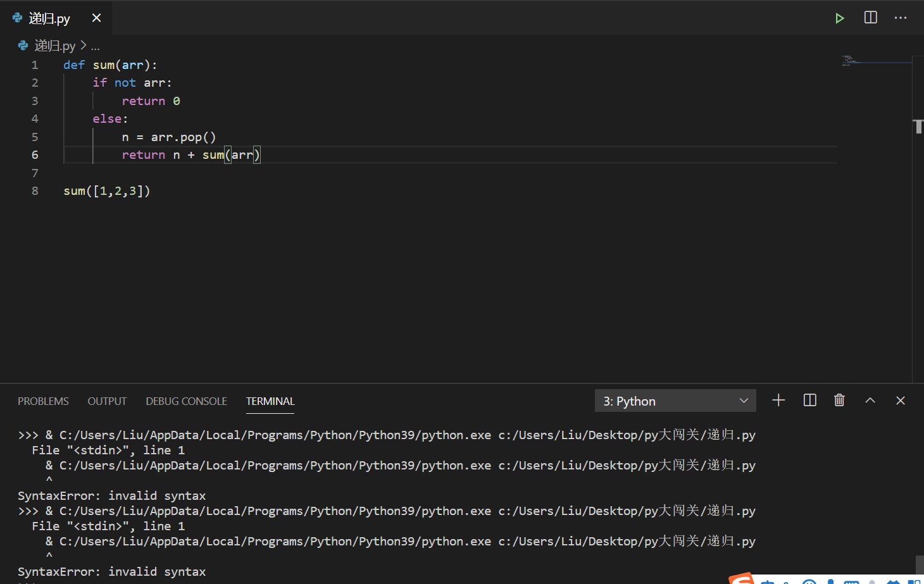Screen dimensions: 924x584
Task: Click the Sogou input method logo
Action: (x=742, y=579)
